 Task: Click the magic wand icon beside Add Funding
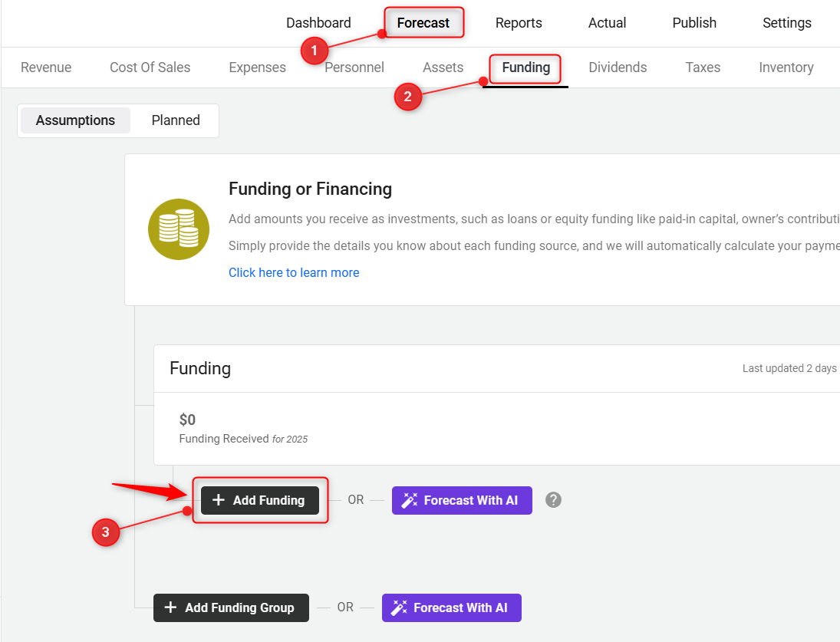pyautogui.click(x=410, y=500)
